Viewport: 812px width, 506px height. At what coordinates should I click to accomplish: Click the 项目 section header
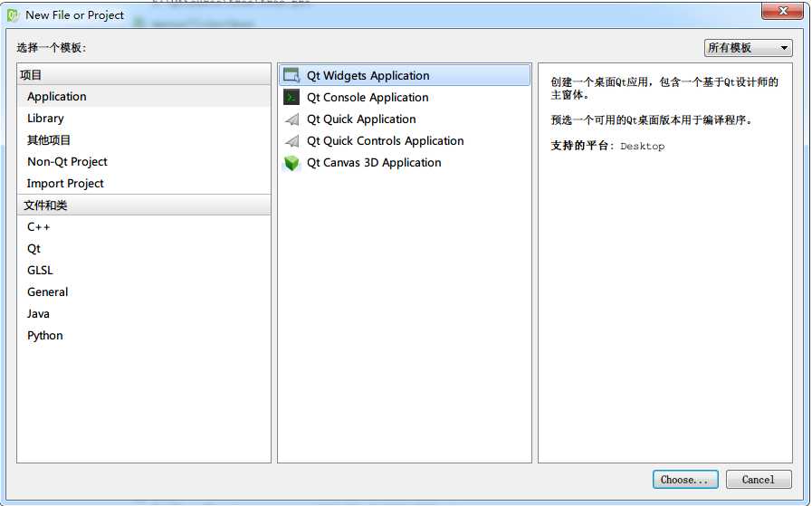coord(144,75)
